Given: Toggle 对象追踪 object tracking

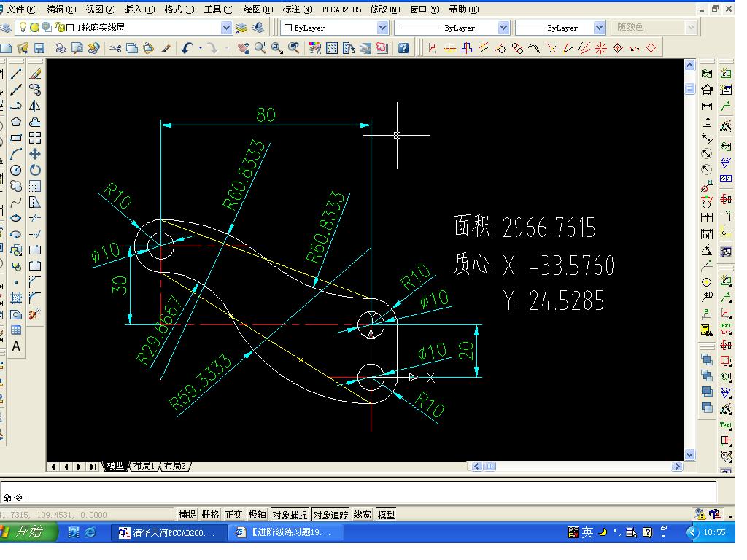Looking at the screenshot, I should point(330,515).
